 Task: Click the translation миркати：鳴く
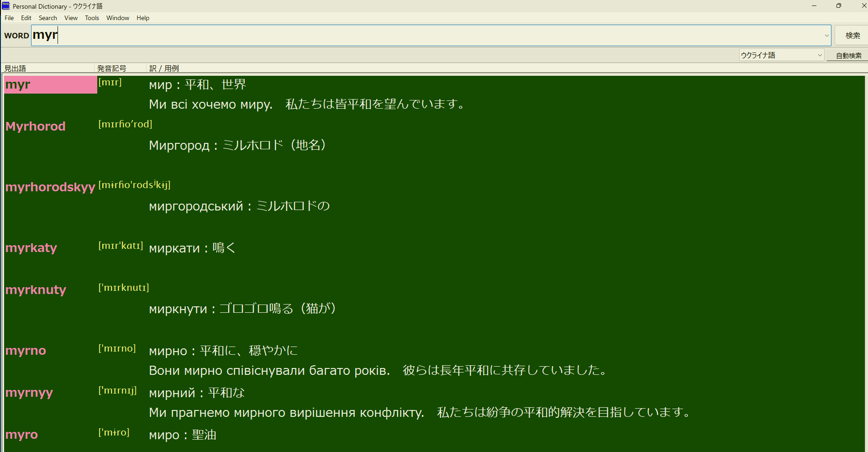192,248
